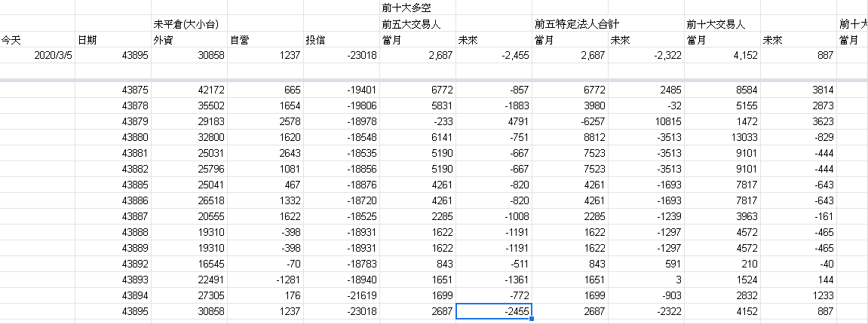Select the 前五大交易人 header cell
The image size is (868, 324).
pyautogui.click(x=418, y=25)
